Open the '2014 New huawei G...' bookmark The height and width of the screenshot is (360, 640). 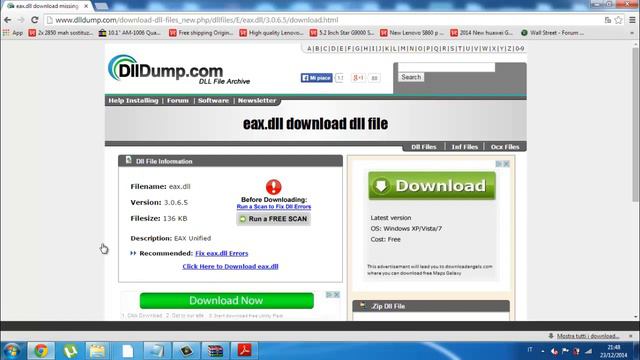coord(482,33)
